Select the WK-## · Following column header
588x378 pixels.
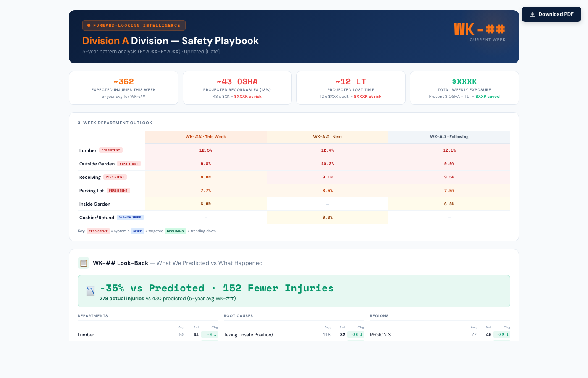[x=449, y=137]
